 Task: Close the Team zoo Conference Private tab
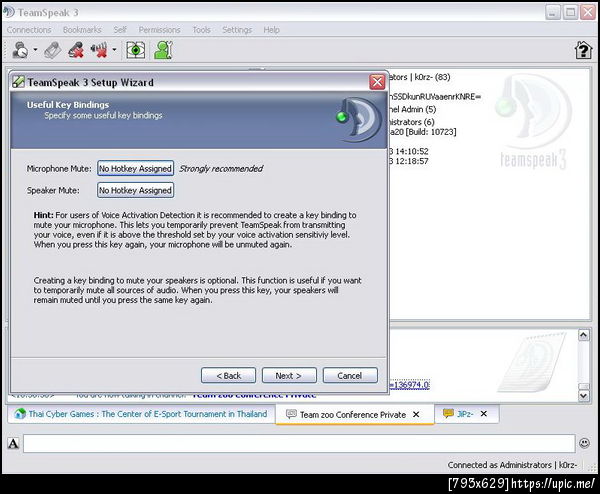(416, 414)
